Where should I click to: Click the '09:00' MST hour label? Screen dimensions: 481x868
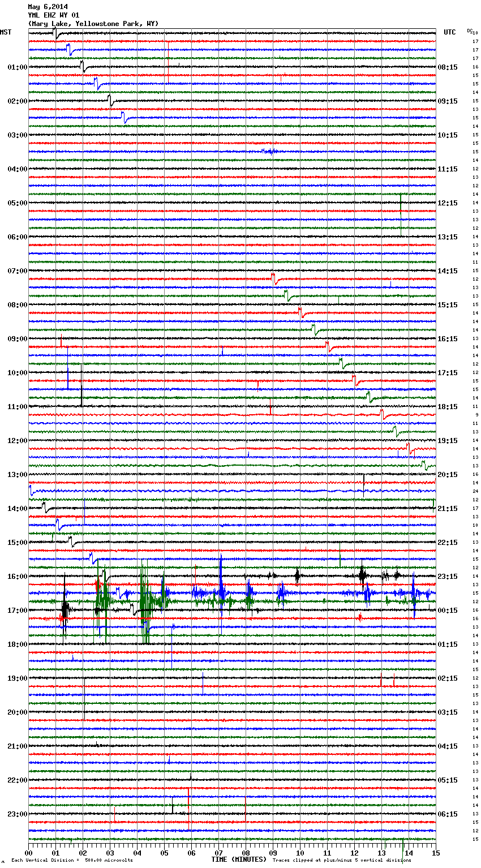click(17, 339)
